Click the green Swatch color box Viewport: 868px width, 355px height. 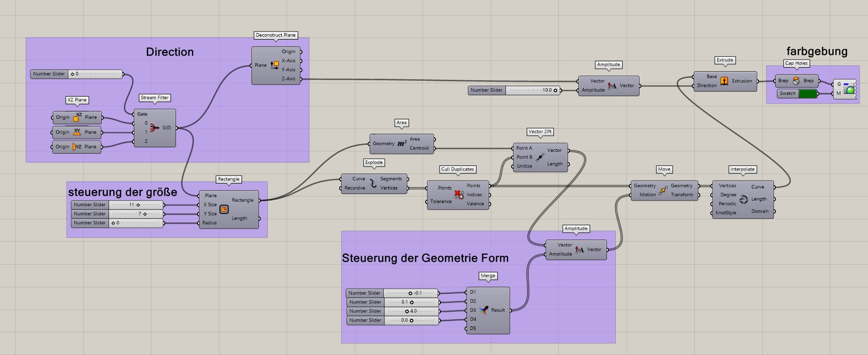click(x=807, y=94)
